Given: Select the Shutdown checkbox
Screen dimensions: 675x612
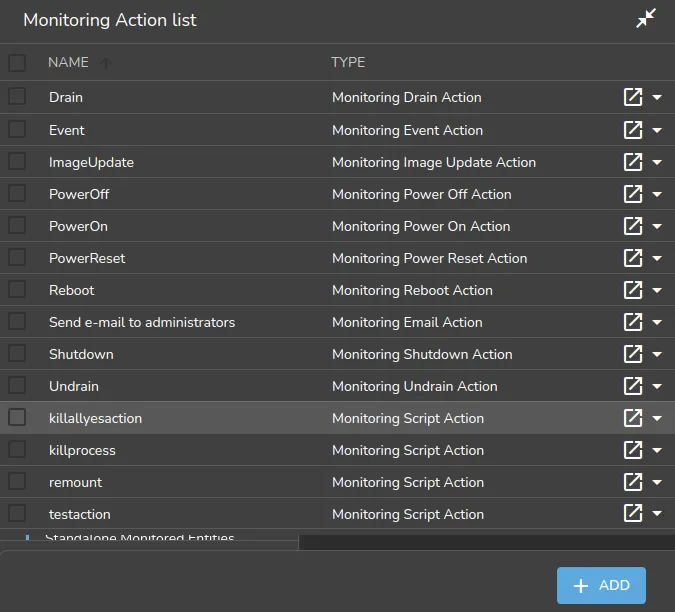Looking at the screenshot, I should pyautogui.click(x=17, y=353).
